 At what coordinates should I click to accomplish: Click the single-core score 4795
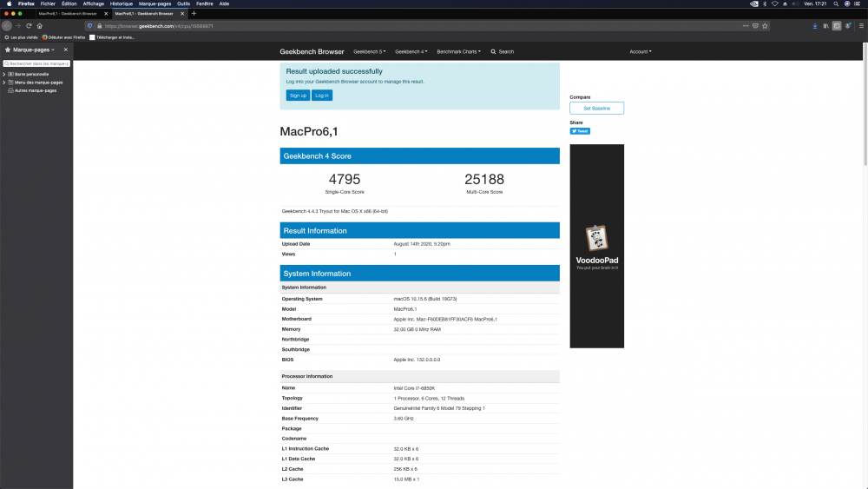click(345, 180)
